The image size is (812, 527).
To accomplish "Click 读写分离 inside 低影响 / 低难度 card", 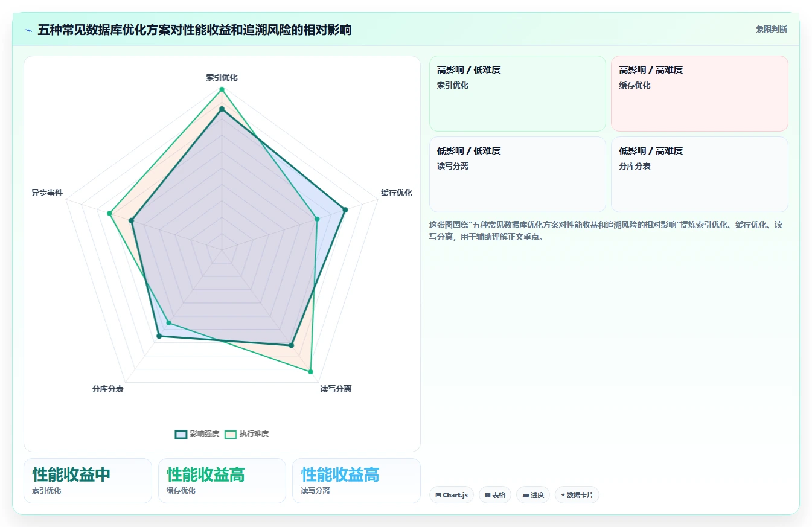I will pyautogui.click(x=453, y=166).
